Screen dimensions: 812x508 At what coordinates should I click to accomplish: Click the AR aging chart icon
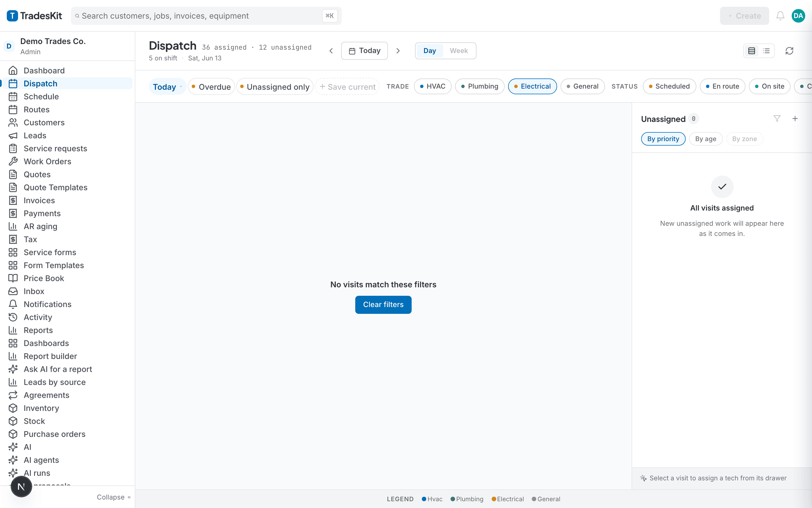point(13,226)
